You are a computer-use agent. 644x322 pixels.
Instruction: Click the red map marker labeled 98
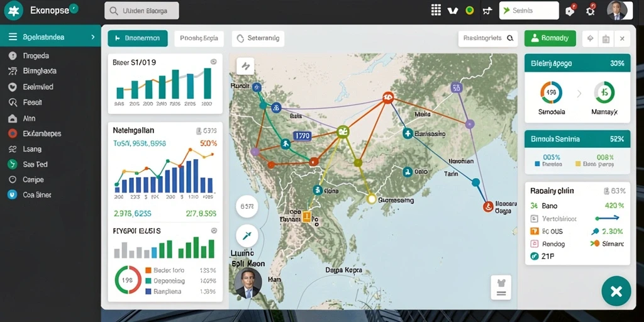[387, 97]
